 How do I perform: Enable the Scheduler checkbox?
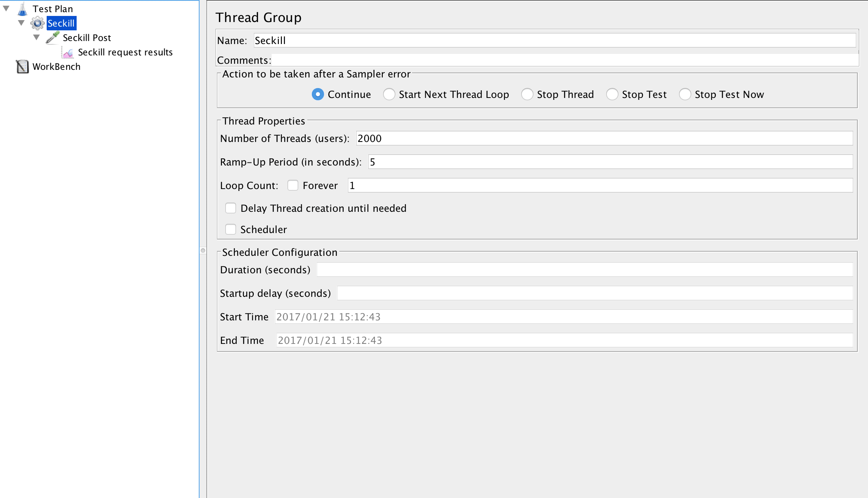coord(231,229)
